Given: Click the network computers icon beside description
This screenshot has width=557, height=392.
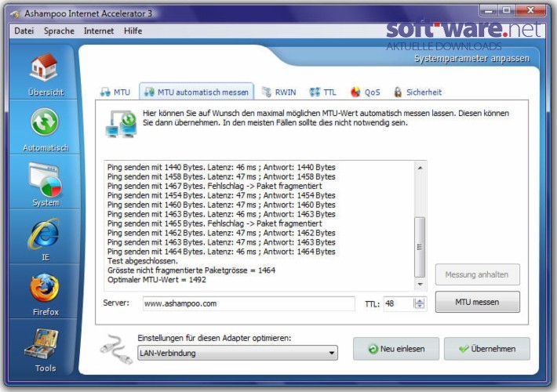Looking at the screenshot, I should pyautogui.click(x=121, y=124).
